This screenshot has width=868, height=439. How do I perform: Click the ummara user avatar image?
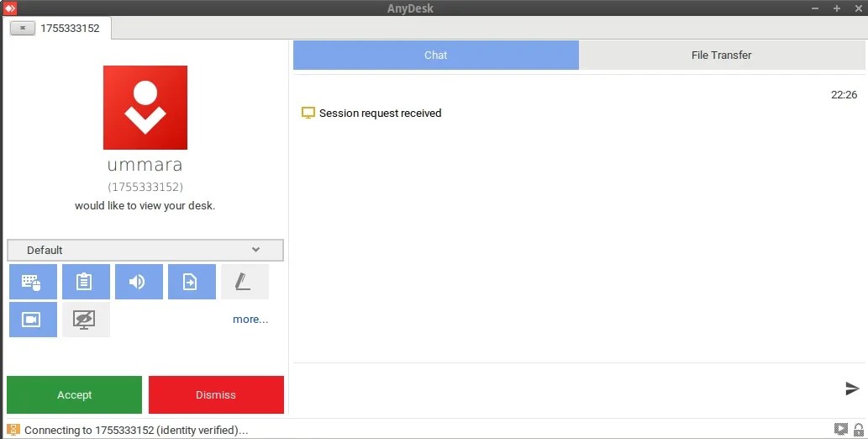point(145,108)
